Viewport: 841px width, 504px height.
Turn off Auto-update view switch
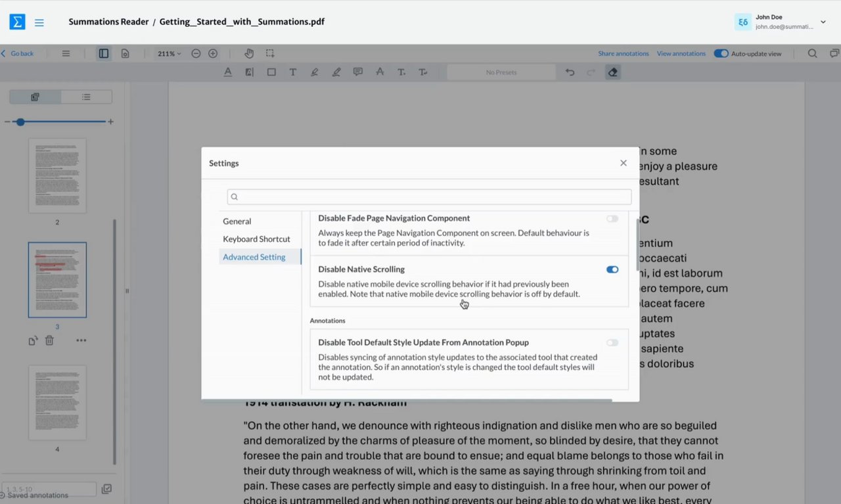(721, 53)
